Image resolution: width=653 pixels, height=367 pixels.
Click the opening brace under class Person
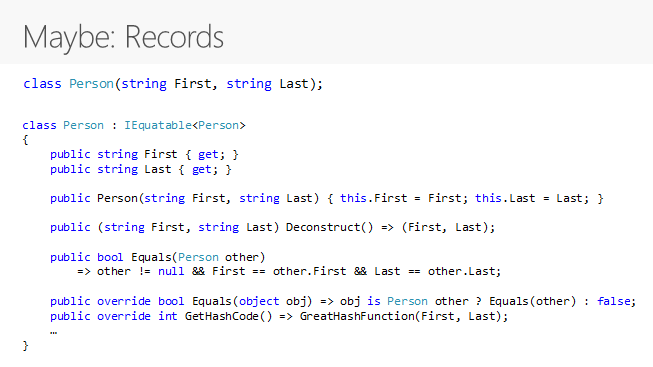25,140
